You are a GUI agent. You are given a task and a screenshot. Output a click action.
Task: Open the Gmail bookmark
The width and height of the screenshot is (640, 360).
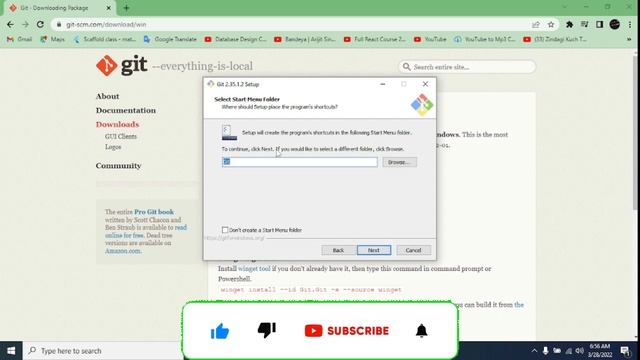(20, 39)
